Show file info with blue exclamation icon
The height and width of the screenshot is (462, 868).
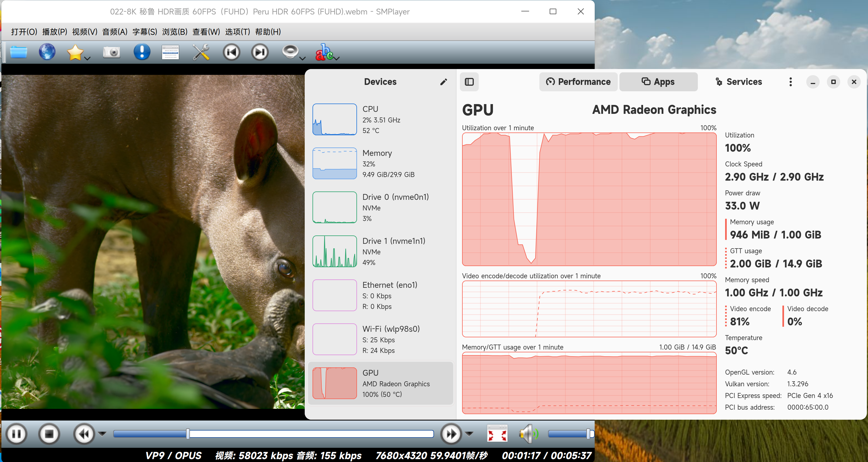coord(142,52)
